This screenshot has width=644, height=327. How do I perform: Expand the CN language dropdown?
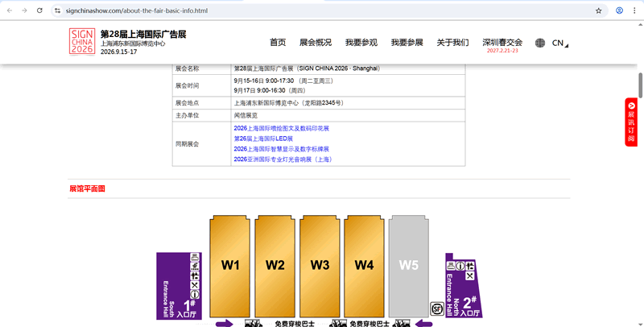(x=559, y=43)
